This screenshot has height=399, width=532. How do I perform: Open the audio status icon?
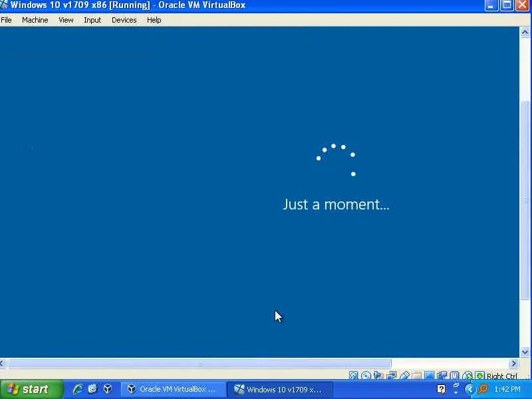tap(378, 376)
